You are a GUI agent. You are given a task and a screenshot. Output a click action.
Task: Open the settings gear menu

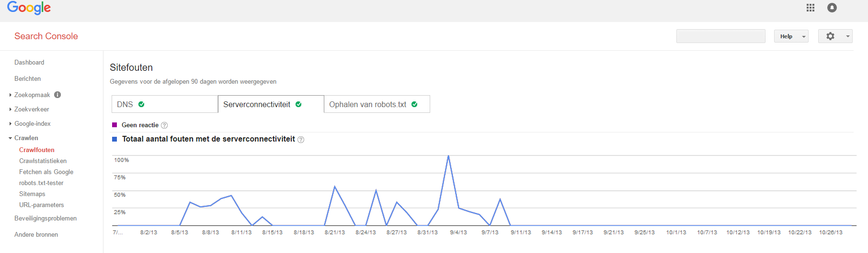(835, 36)
